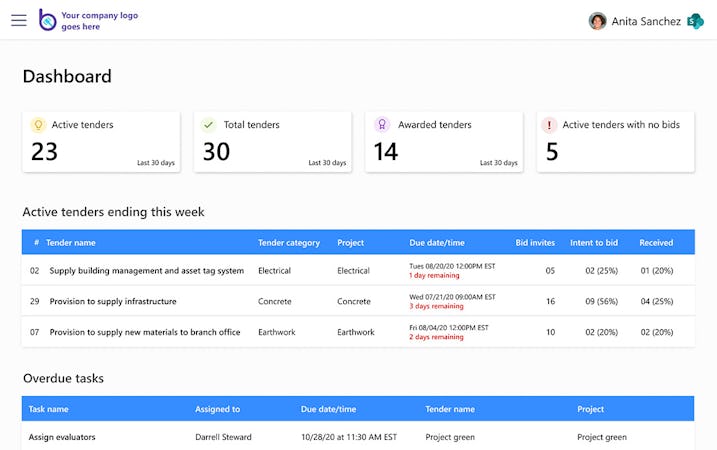Click the no-bids alert exclamation icon
The height and width of the screenshot is (450, 717).
coord(549,125)
